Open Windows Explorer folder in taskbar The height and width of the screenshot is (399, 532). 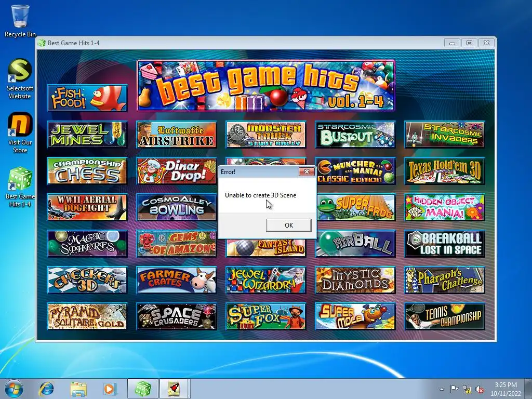[x=78, y=389]
